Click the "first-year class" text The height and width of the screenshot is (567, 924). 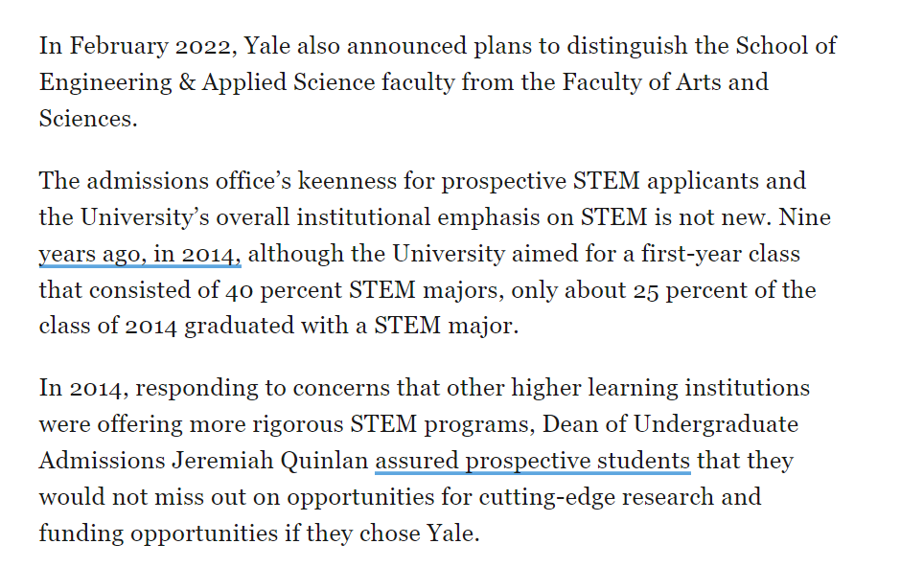coord(720,254)
